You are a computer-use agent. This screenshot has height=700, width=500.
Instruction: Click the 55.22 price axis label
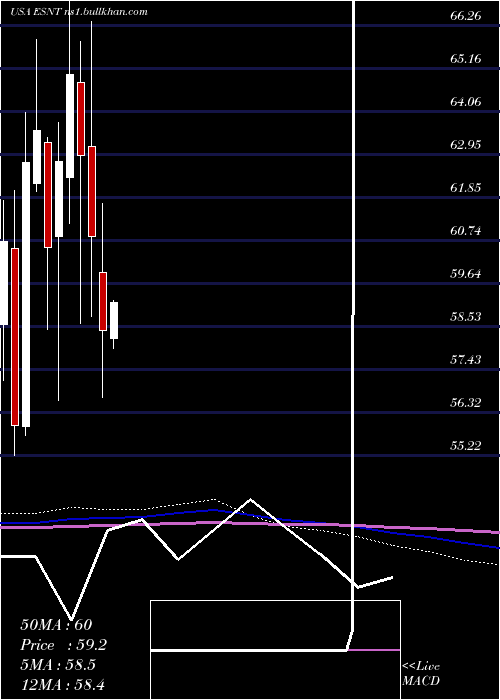pos(467,446)
